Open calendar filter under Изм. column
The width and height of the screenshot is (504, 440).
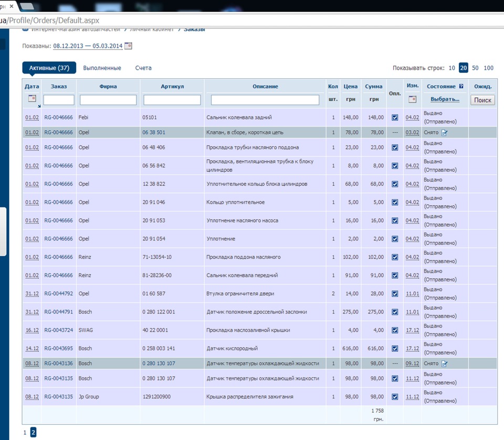[x=413, y=99]
